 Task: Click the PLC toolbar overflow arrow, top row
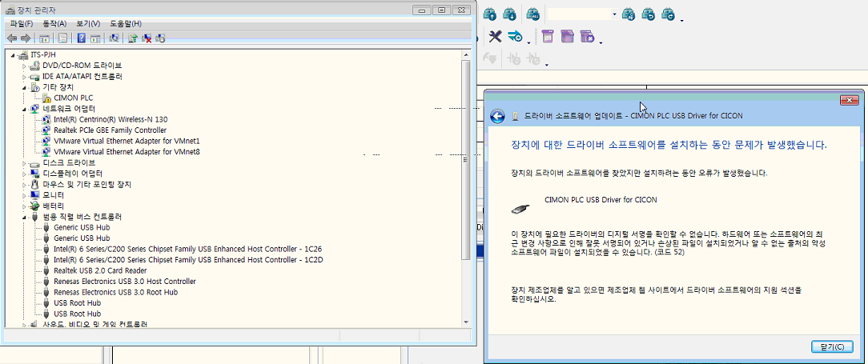682,21
